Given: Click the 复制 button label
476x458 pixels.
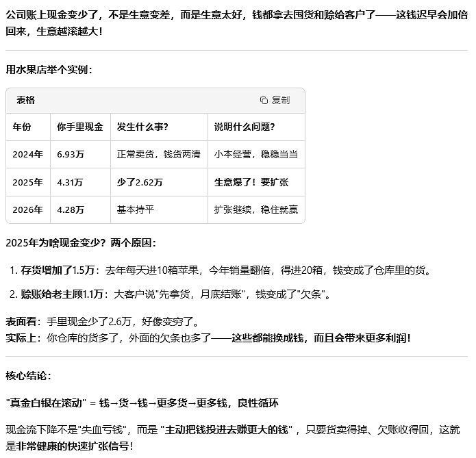Looking at the screenshot, I should coord(281,100).
